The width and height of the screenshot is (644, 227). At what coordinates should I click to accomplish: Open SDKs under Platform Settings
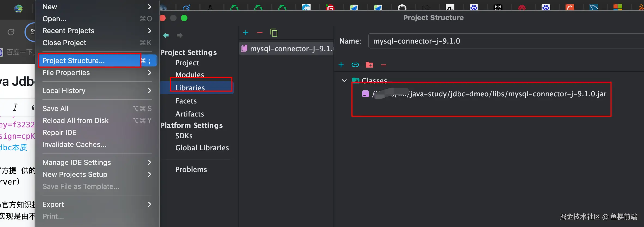pos(184,136)
